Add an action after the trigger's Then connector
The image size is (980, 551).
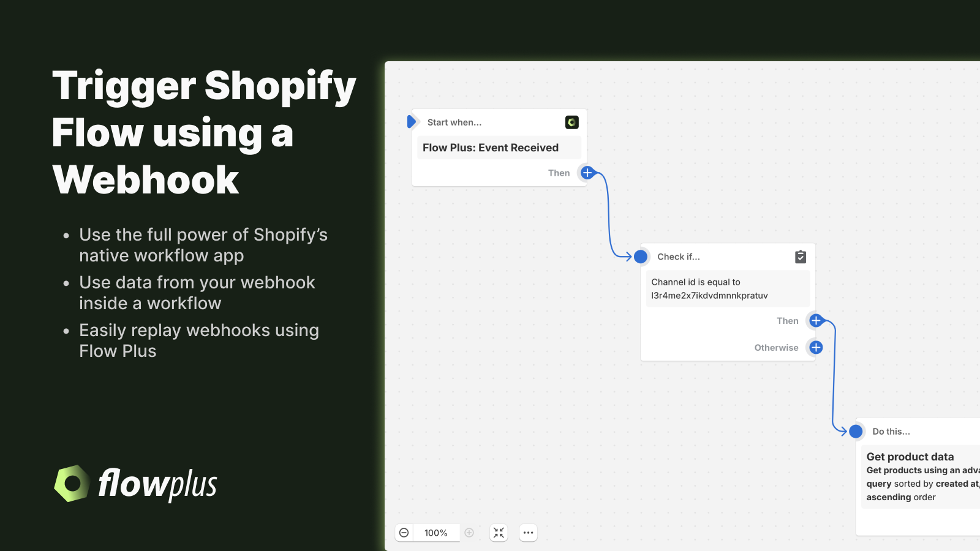pyautogui.click(x=586, y=173)
